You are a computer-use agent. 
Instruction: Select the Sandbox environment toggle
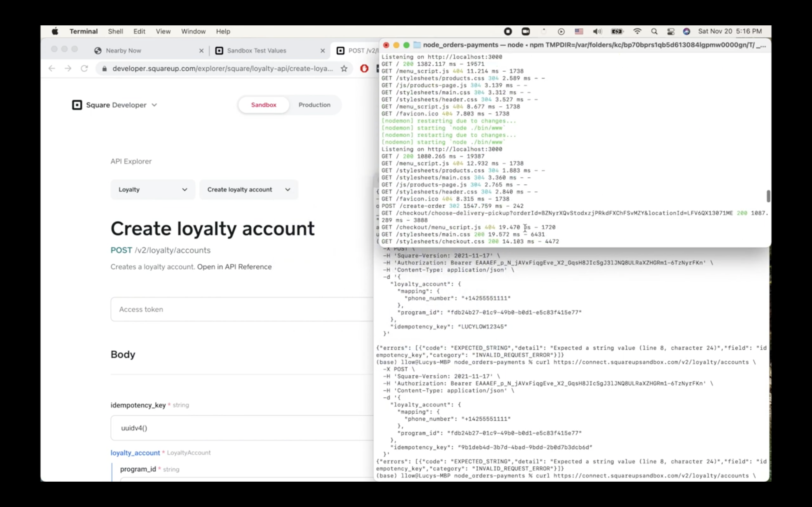(264, 105)
